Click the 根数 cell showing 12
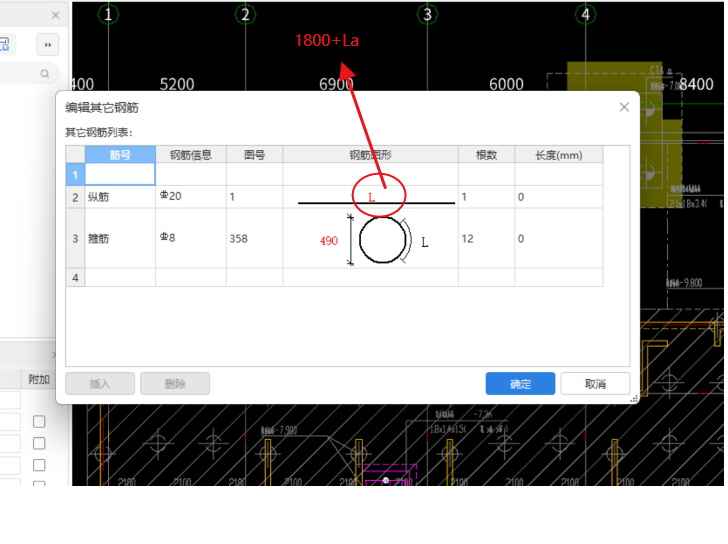The image size is (728, 544). tap(487, 239)
